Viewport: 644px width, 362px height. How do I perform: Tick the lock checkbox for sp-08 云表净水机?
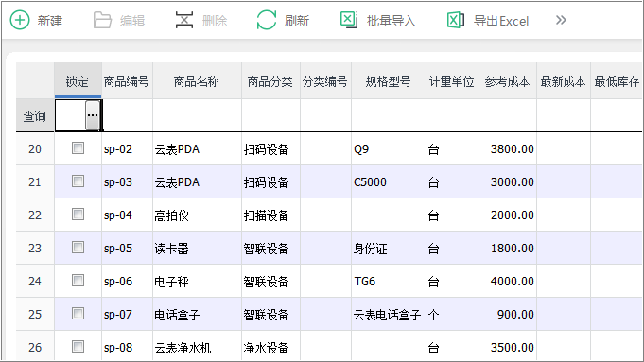78,346
